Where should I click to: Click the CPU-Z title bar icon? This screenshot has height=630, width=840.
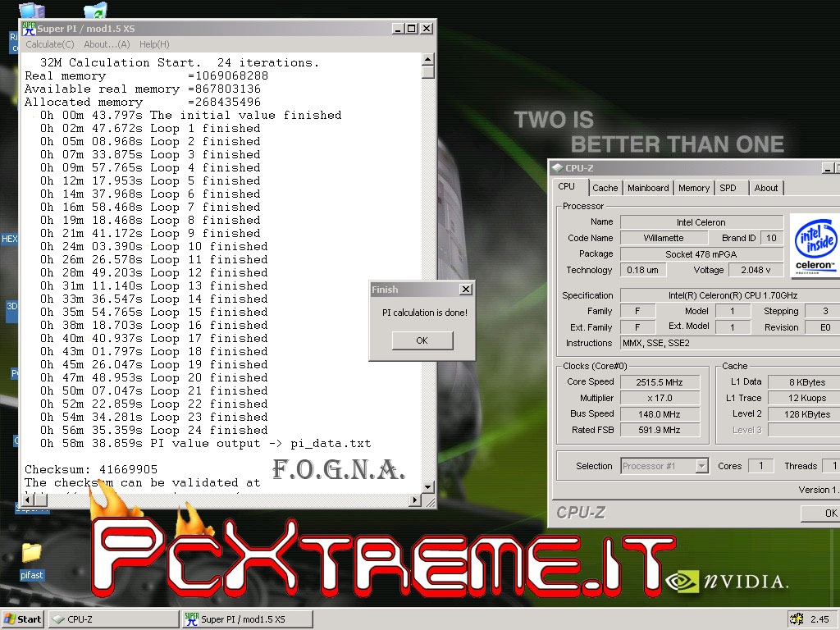coord(557,167)
